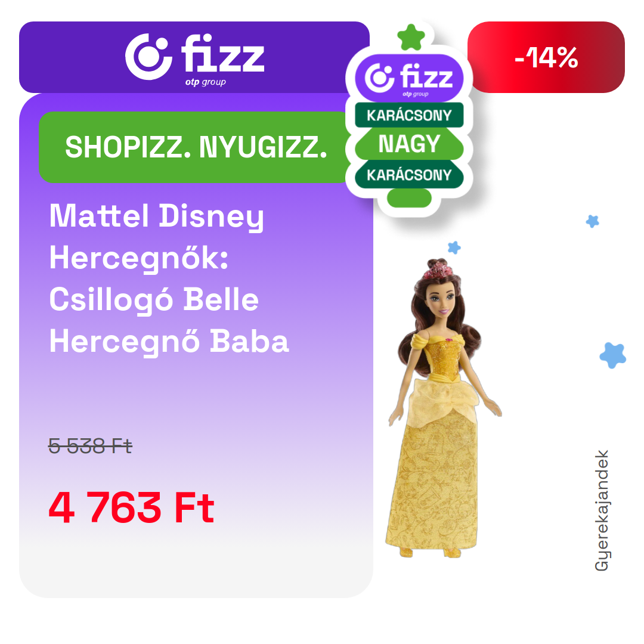Viewport: 644px width, 644px height.
Task: Click the vertical Gyerekajandek label
Action: (602, 510)
